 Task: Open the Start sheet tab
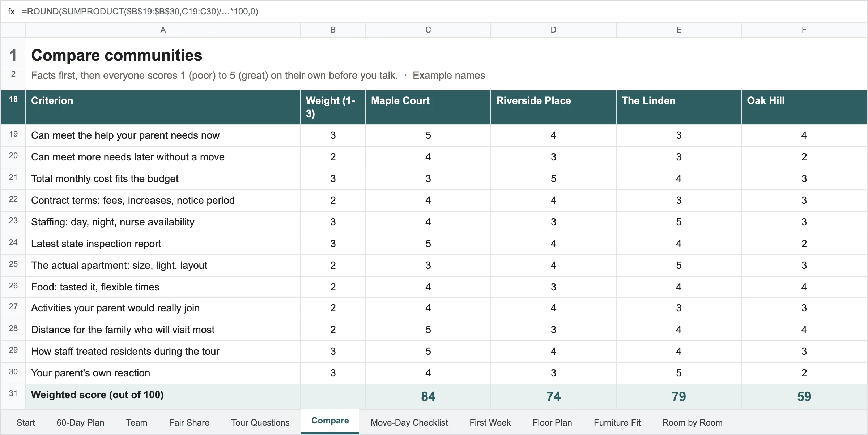tap(26, 422)
